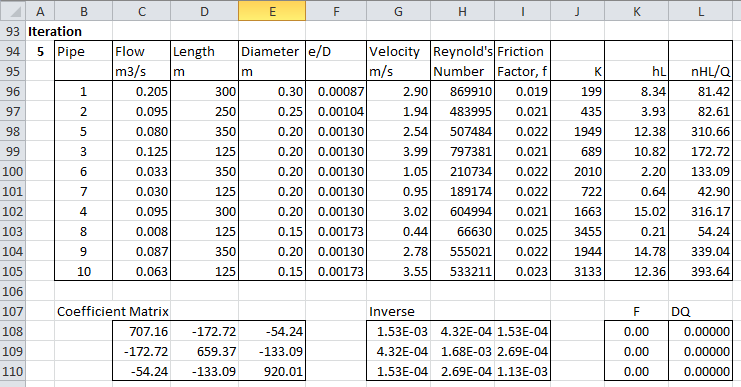Click flow value 0.205
Viewport: 741px width, 387px height.
click(x=142, y=91)
